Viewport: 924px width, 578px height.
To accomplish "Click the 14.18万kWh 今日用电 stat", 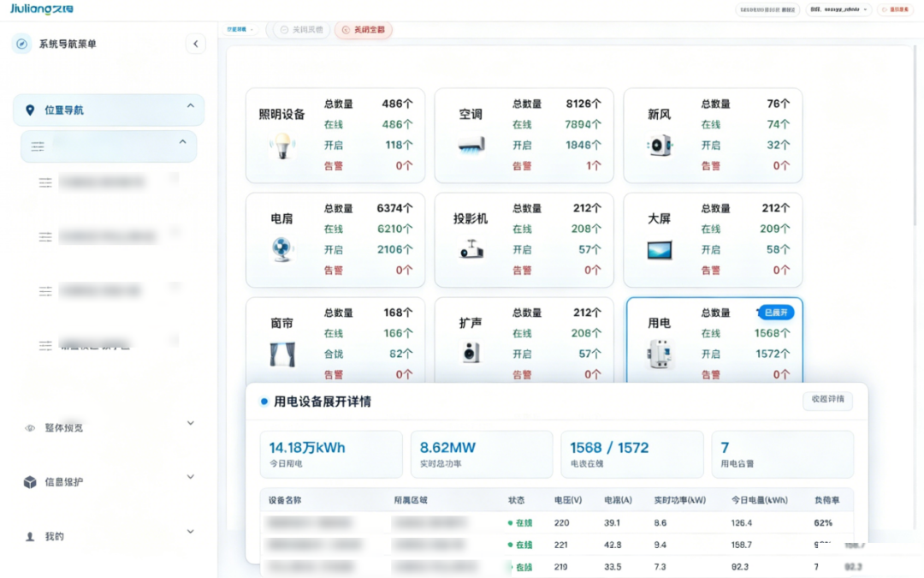I will click(331, 454).
